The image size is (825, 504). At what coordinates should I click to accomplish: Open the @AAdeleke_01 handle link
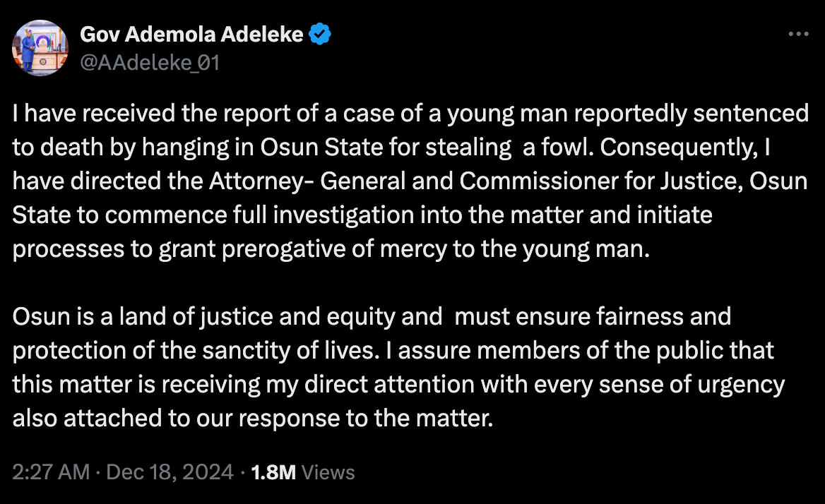point(150,63)
